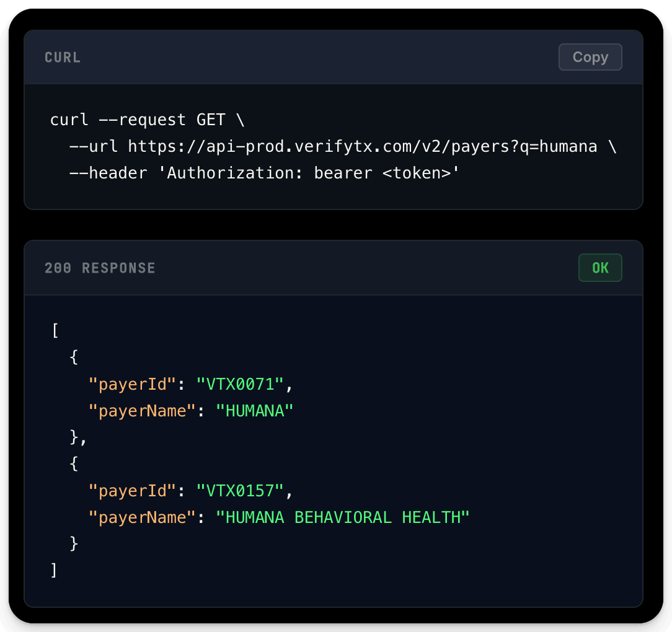The height and width of the screenshot is (632, 672).
Task: Click the opening square bracket of the response
Action: click(55, 331)
